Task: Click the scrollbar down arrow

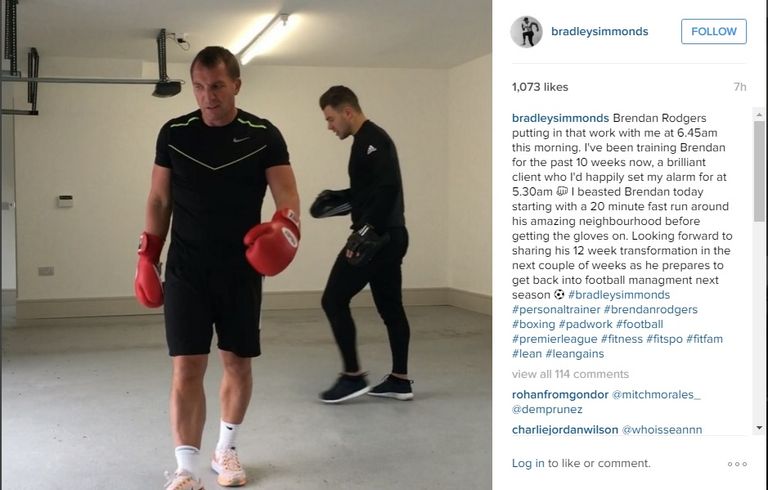Action: pyautogui.click(x=759, y=428)
